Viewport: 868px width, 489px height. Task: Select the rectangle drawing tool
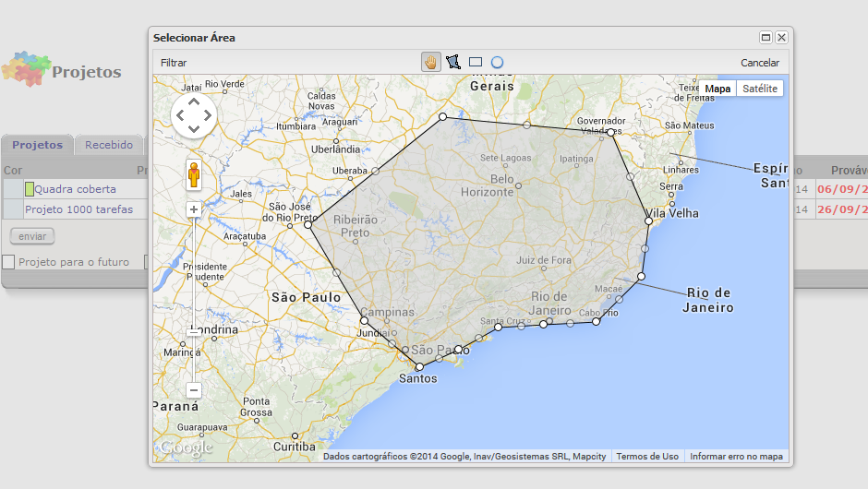(476, 62)
